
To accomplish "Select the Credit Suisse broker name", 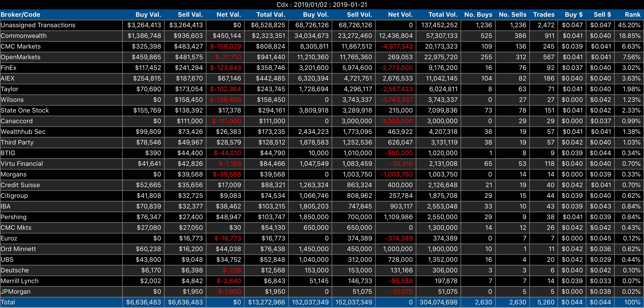I will click(20, 185).
